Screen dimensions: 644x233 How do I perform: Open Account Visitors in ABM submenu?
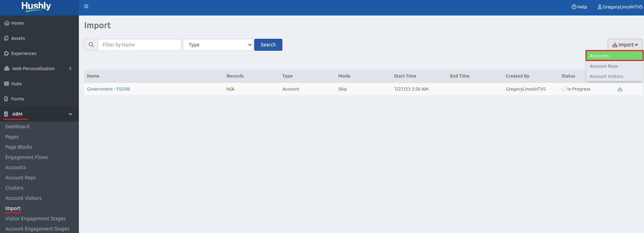pyautogui.click(x=23, y=198)
